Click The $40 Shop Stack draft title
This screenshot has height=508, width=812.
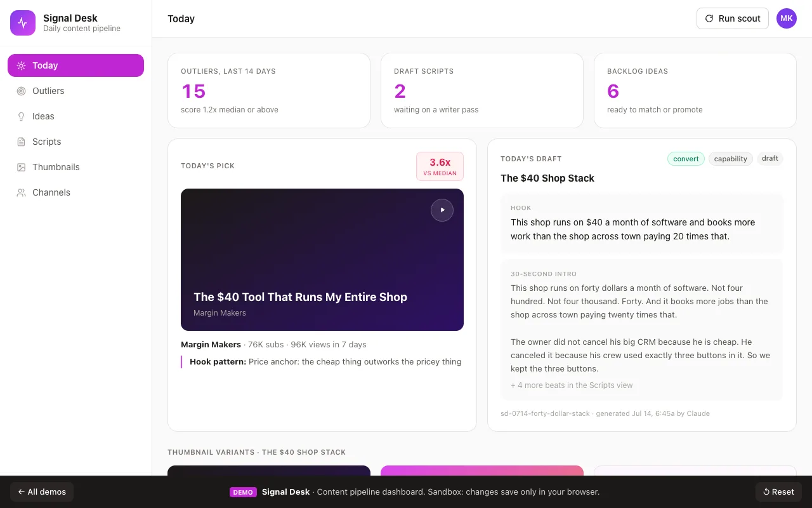pyautogui.click(x=547, y=178)
